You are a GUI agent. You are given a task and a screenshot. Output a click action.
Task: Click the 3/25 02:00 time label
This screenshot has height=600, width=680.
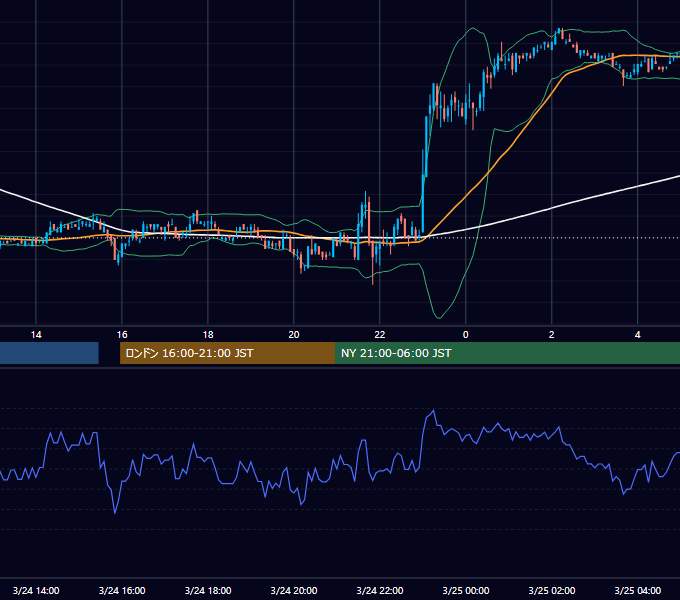[551, 590]
